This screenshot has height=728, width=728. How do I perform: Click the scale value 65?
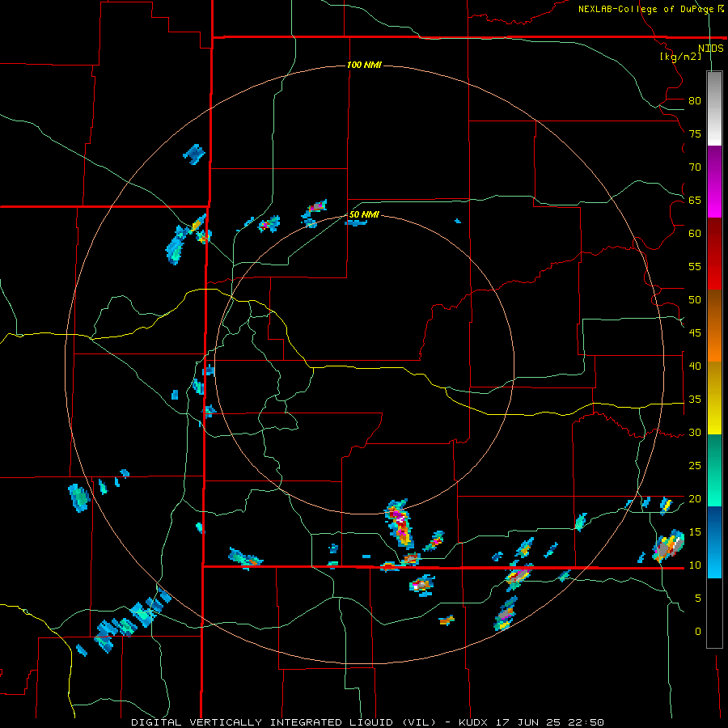click(x=695, y=200)
